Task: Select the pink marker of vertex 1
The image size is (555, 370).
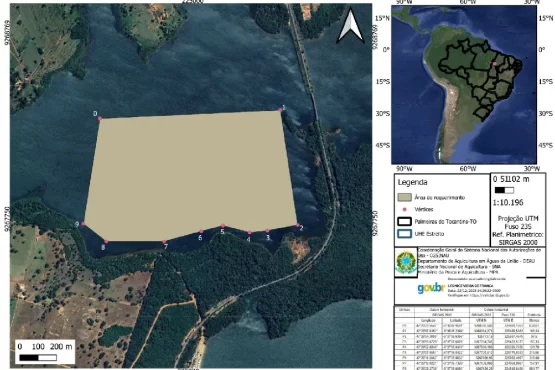Action: coord(281,110)
